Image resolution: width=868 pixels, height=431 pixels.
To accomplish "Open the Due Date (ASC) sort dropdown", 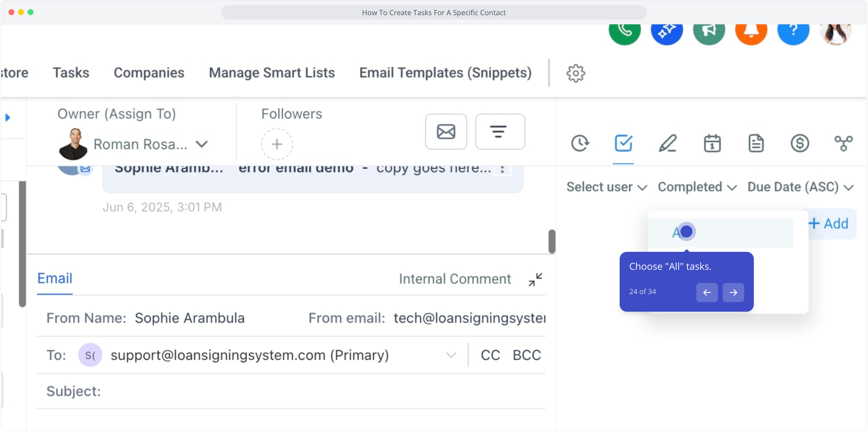I will 801,187.
